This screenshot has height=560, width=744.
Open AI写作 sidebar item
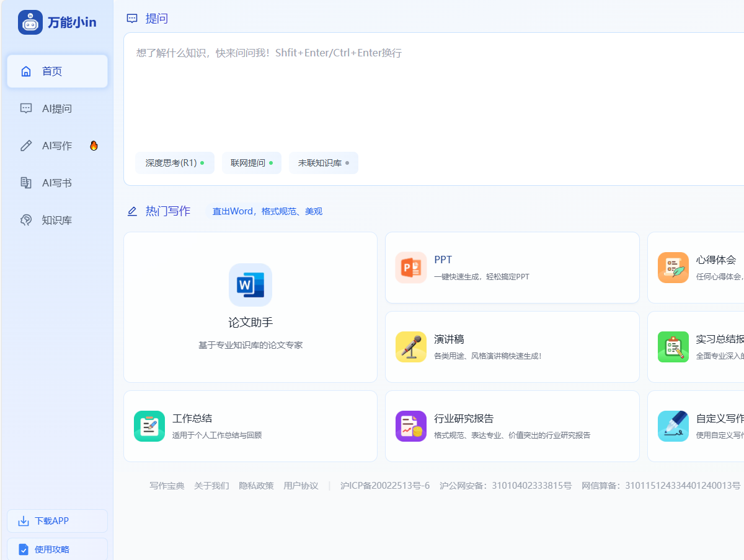57,146
